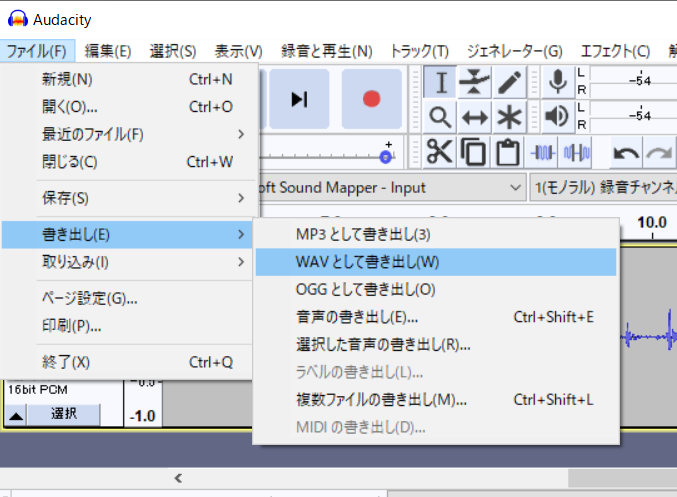
Task: Click the Cut scissors icon
Action: pyautogui.click(x=440, y=152)
